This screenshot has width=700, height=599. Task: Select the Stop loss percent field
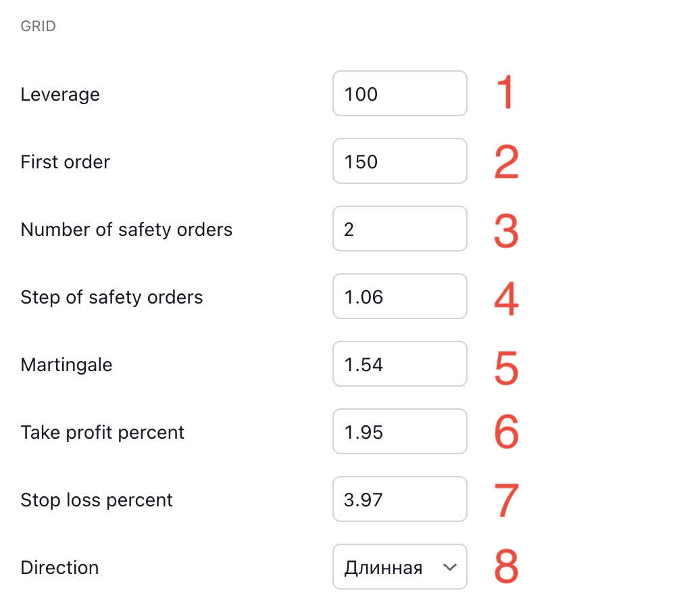tap(399, 499)
